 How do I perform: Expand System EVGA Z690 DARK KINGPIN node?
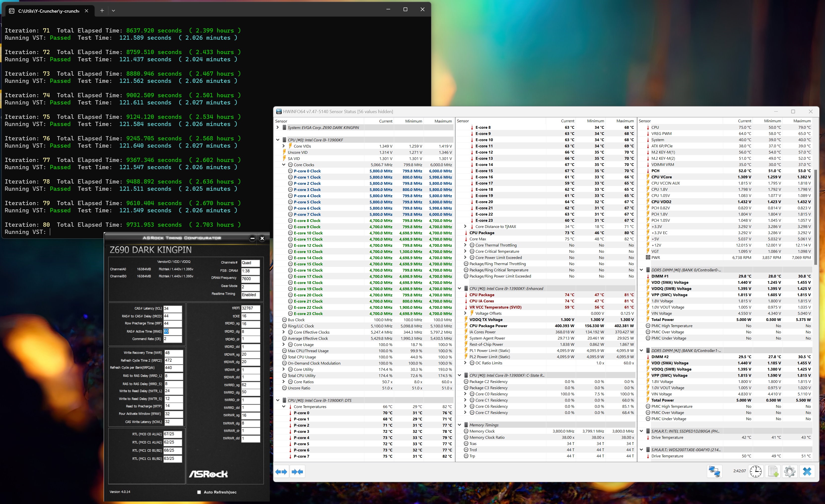tap(277, 127)
